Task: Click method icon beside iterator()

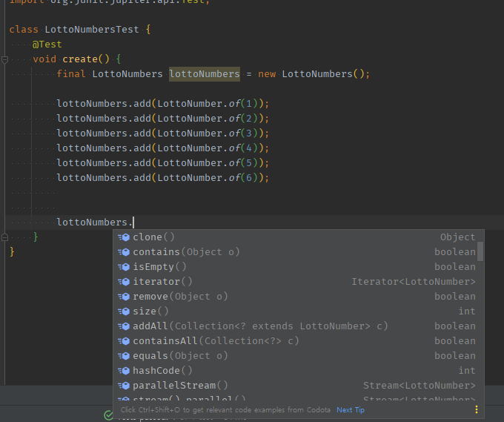Action: click(124, 281)
